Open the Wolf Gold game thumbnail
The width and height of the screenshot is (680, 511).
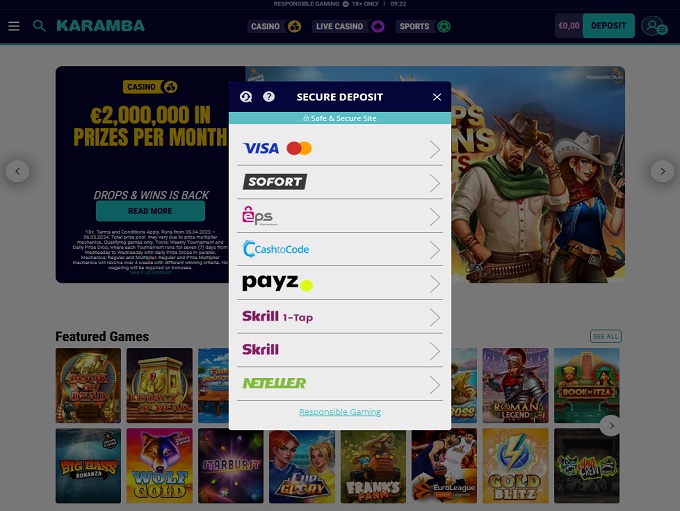point(160,465)
